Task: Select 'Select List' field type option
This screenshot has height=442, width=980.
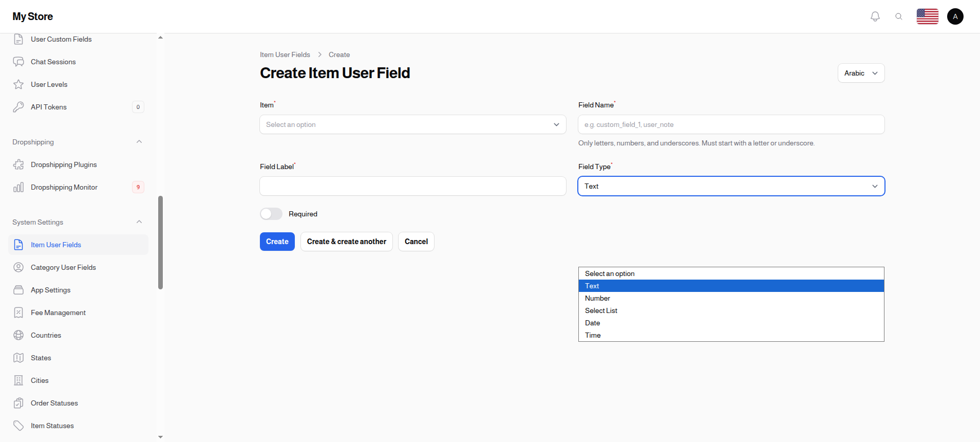Action: (x=731, y=310)
